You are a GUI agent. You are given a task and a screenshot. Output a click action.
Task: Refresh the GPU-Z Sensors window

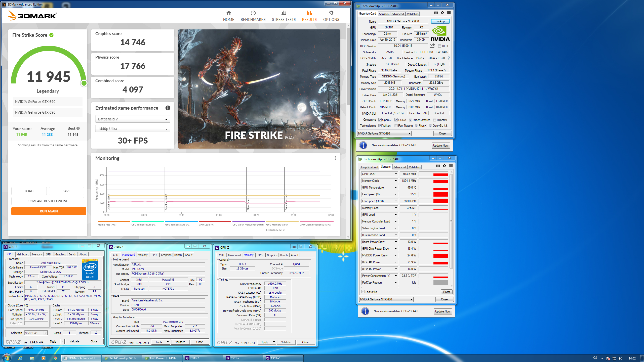pyautogui.click(x=444, y=166)
